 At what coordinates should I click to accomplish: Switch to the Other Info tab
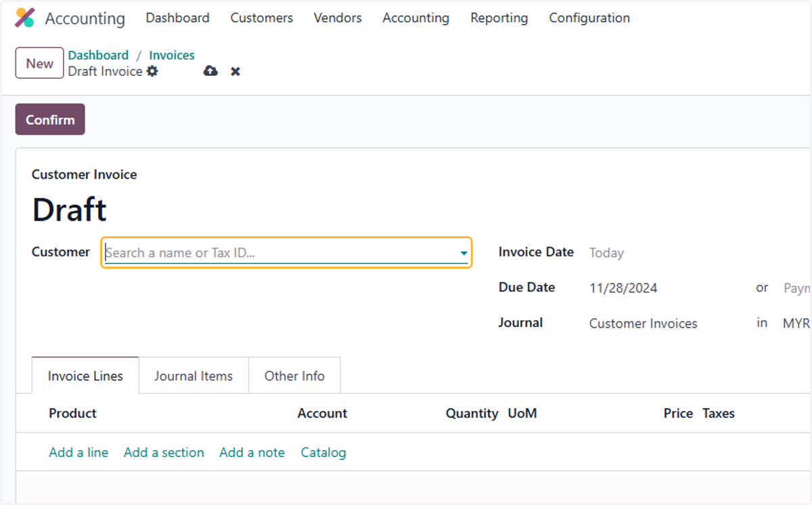coord(294,376)
